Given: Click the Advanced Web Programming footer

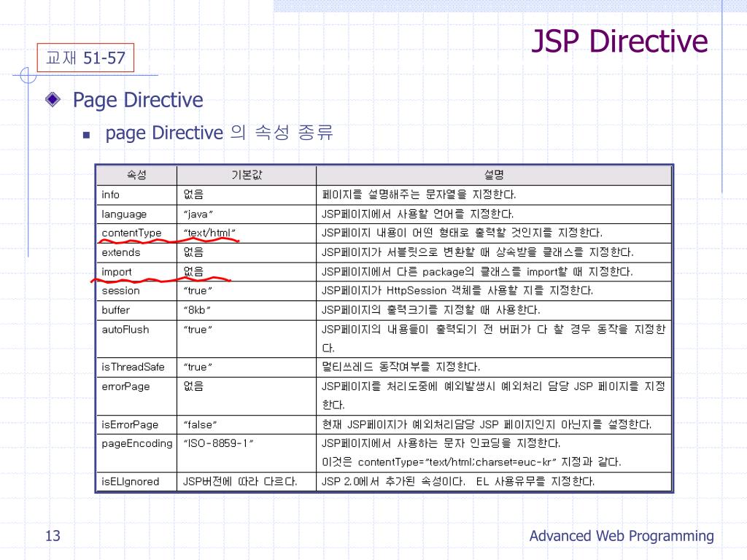Looking at the screenshot, I should [x=622, y=536].
